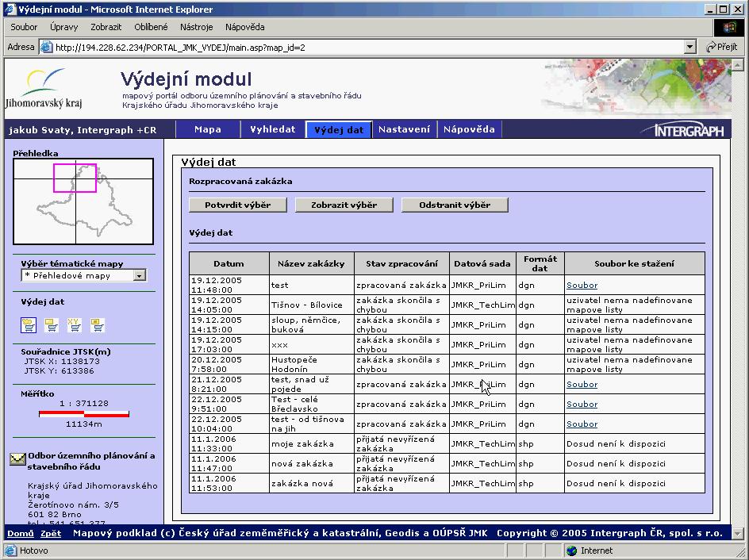This screenshot has width=749, height=560.
Task: Click the Datová sada column header
Action: (x=482, y=263)
